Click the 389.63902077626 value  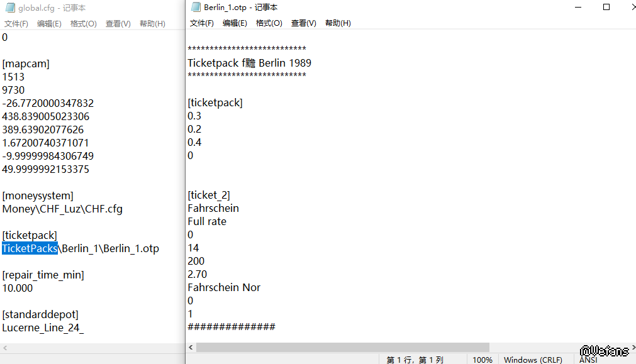tap(43, 130)
